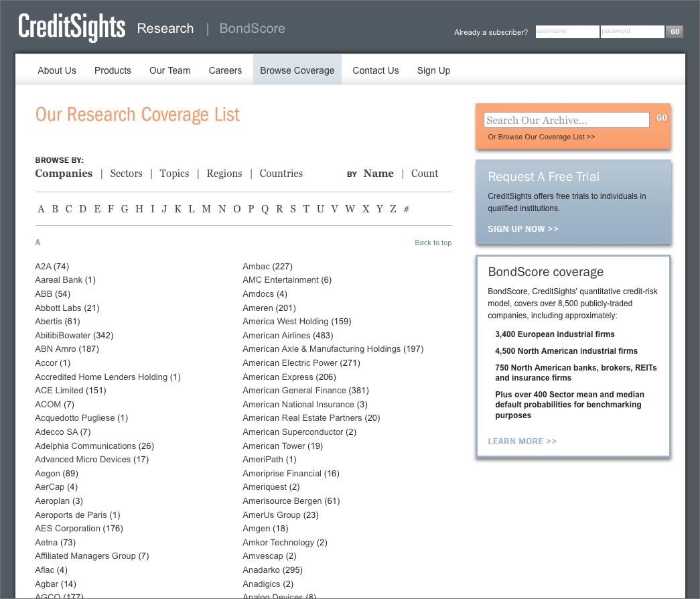Open the Aegon (89) entry

point(57,474)
